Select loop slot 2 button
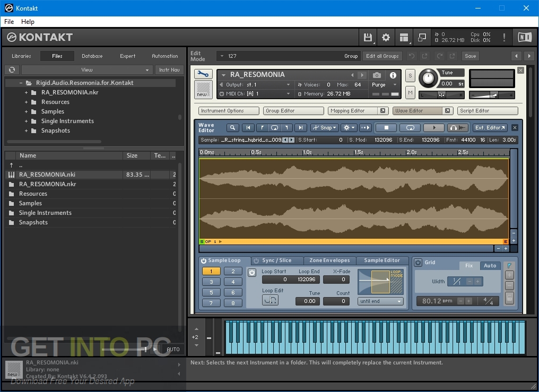This screenshot has height=392, width=539. [233, 272]
